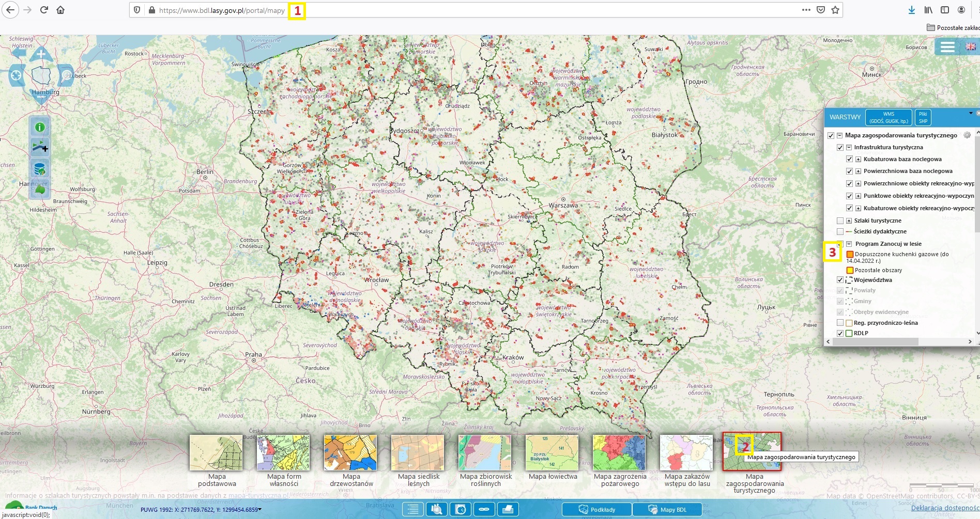Expand Powierzchniowe obiekty rekreacyjno-wypoczynkowe node
Image resolution: width=980 pixels, height=519 pixels.
tap(858, 183)
